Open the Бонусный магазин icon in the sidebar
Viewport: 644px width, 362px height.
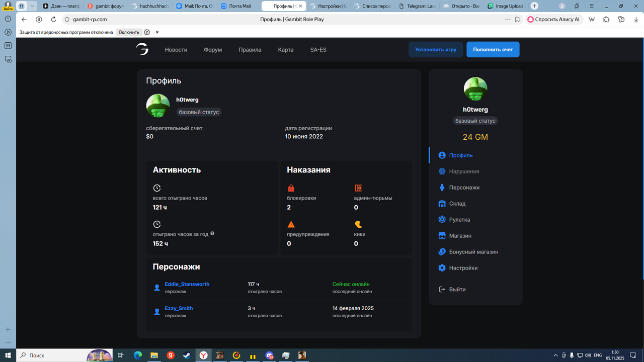pos(442,252)
